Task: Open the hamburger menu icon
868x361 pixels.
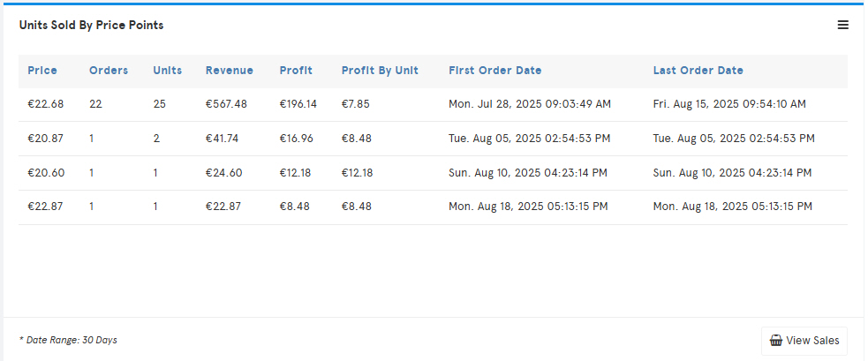Action: tap(842, 25)
